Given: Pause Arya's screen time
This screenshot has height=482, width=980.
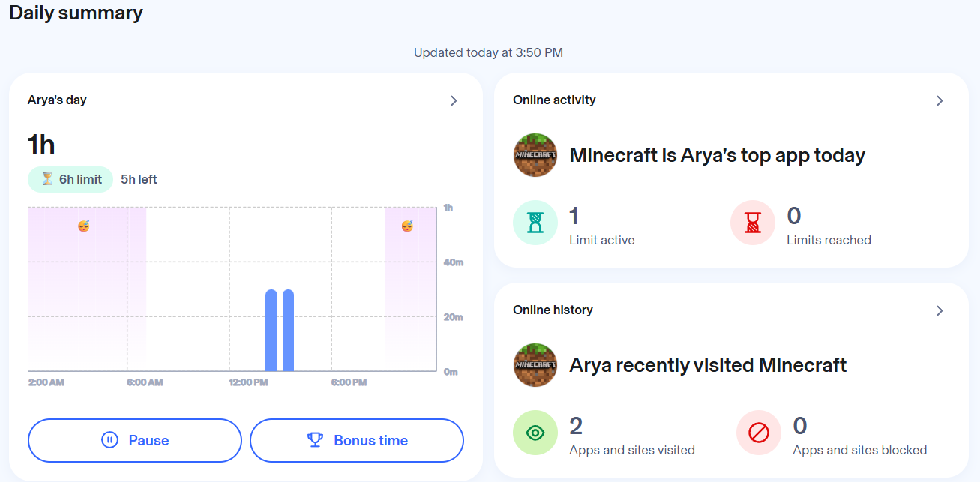Looking at the screenshot, I should click(134, 440).
